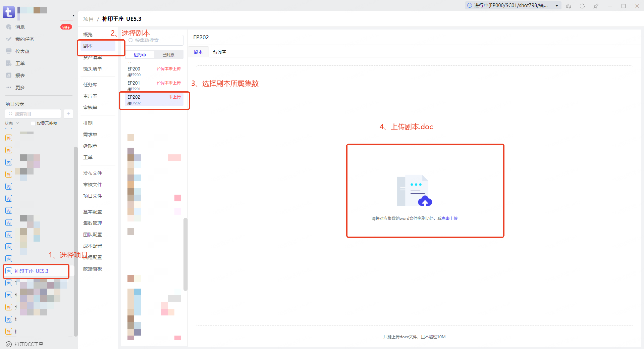Open 剧本 in the project menu

(98, 46)
